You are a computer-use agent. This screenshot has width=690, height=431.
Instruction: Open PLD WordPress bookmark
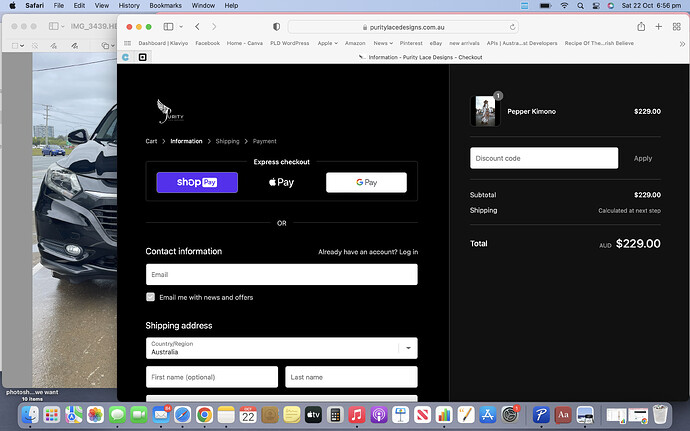point(290,43)
